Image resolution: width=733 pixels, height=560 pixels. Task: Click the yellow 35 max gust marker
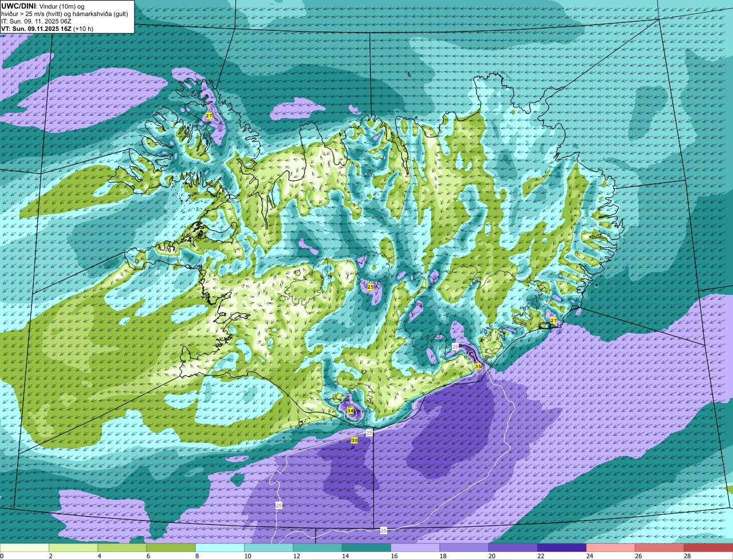(x=478, y=366)
